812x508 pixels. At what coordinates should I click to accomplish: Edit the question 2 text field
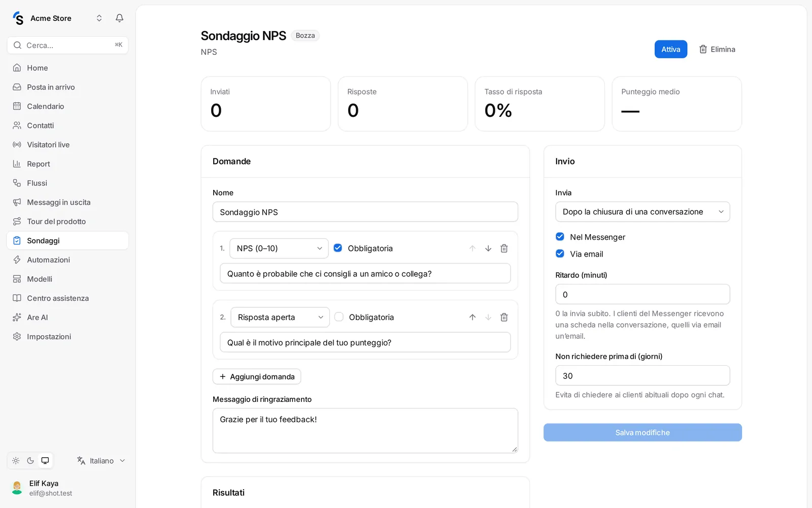tap(365, 342)
